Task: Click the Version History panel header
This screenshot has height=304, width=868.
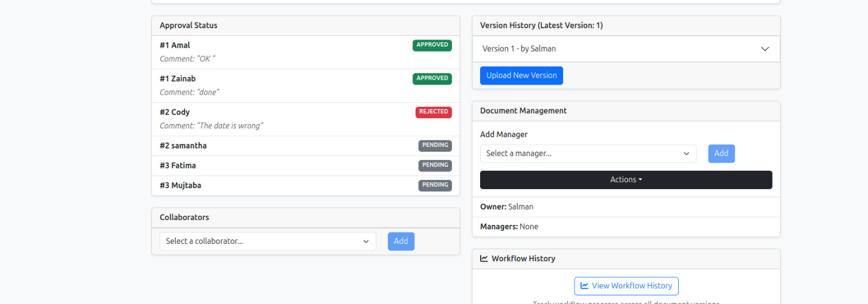Action: click(626, 26)
